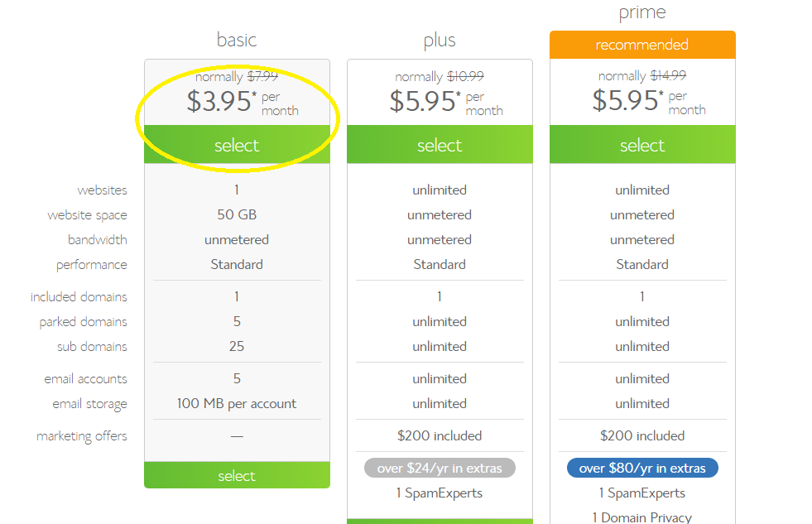812x524 pixels.
Task: Click the plus plan heading
Action: 440,40
